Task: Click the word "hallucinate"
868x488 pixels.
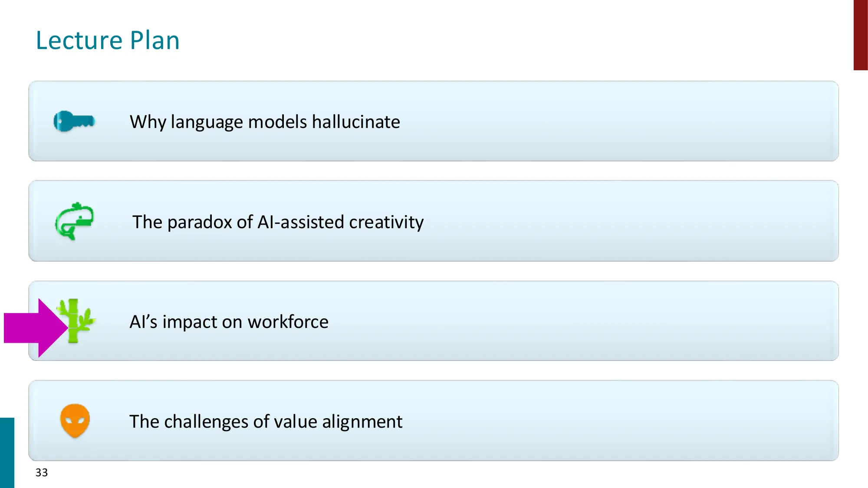Action: coord(356,122)
